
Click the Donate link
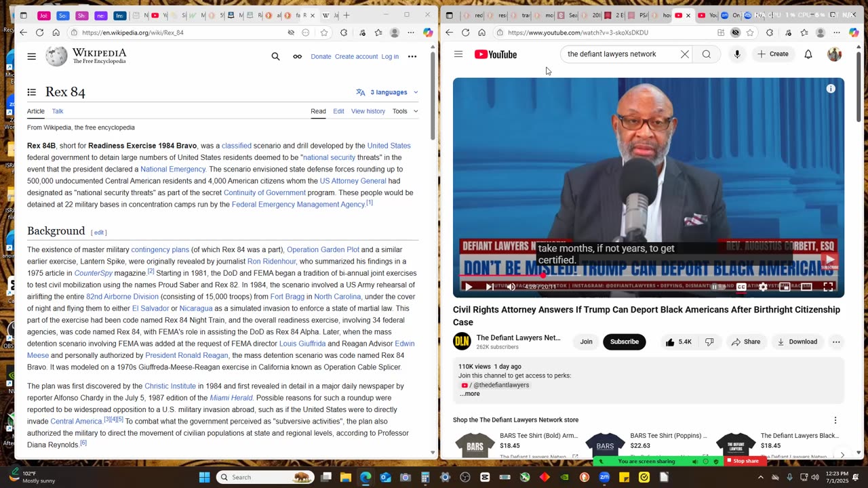321,56
